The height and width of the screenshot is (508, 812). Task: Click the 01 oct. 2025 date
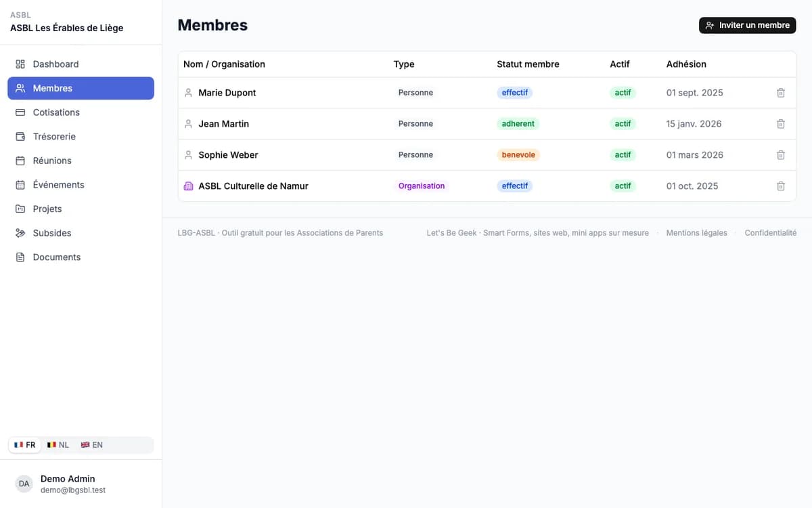692,186
